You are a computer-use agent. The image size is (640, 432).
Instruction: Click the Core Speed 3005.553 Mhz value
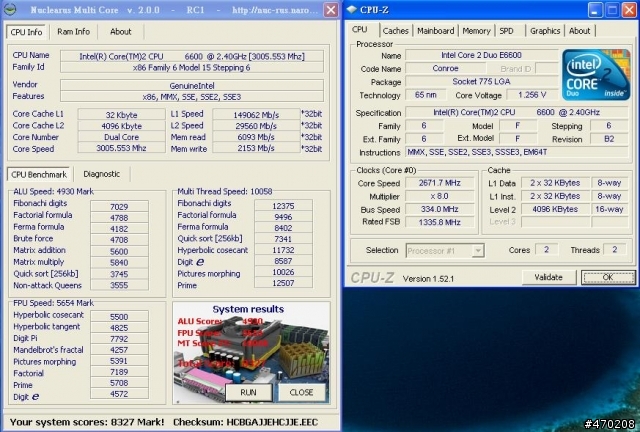click(121, 148)
